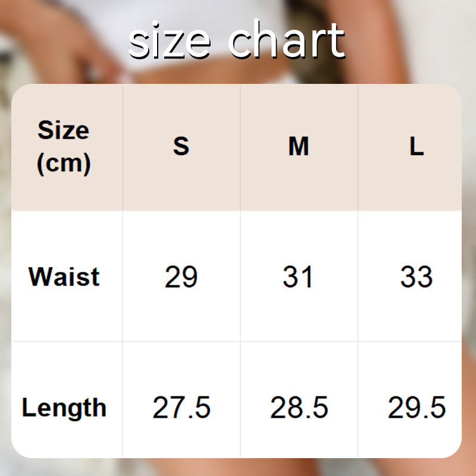Image resolution: width=476 pixels, height=476 pixels.
Task: Click the word "size" in the title
Action: (170, 42)
